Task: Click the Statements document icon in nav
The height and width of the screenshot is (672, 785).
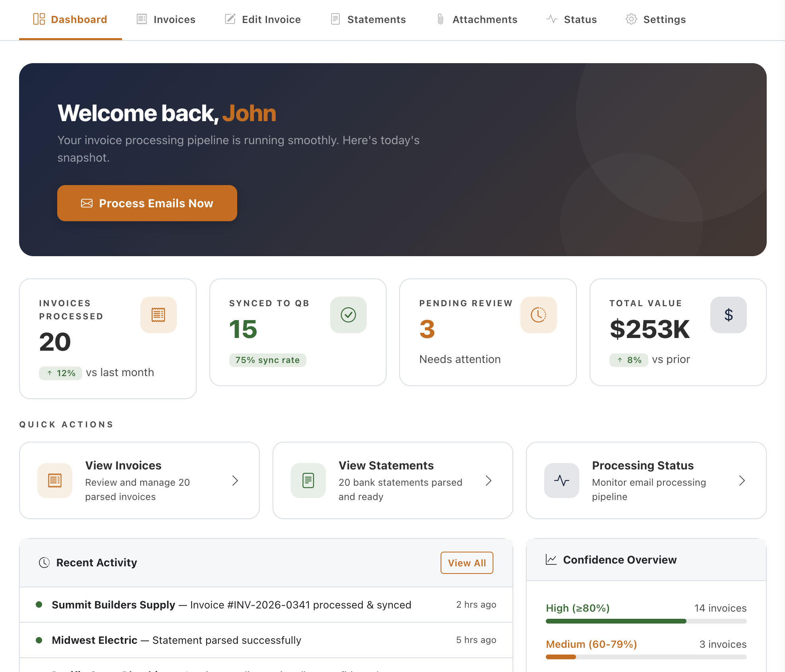Action: tap(335, 19)
